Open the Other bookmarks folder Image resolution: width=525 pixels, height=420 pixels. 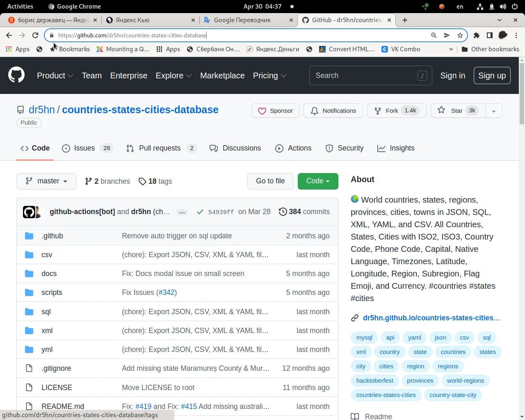click(490, 49)
